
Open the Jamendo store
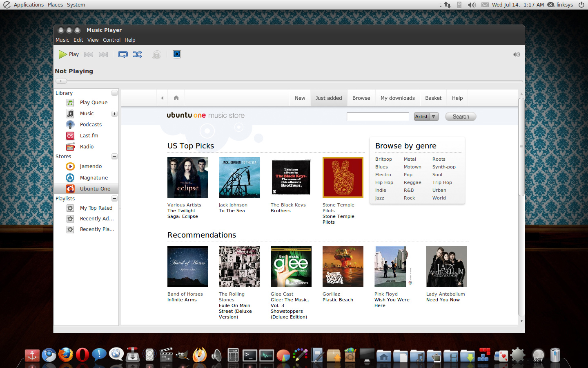click(x=87, y=166)
